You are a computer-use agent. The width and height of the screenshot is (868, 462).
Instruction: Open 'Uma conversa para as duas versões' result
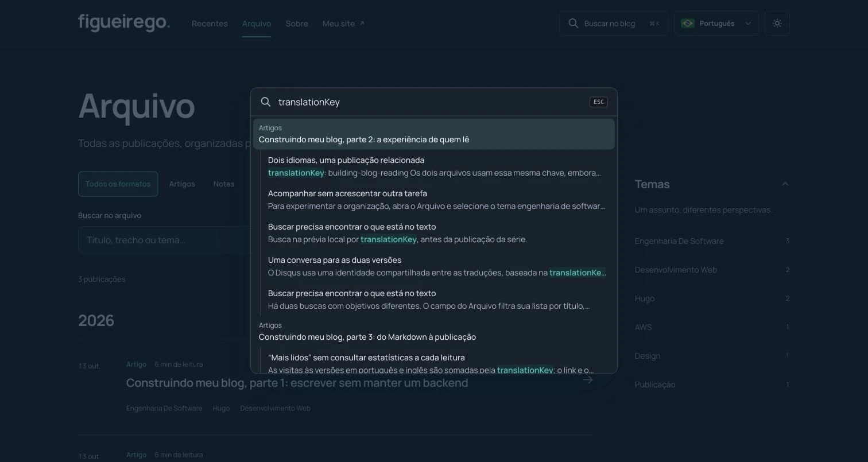pos(434,266)
